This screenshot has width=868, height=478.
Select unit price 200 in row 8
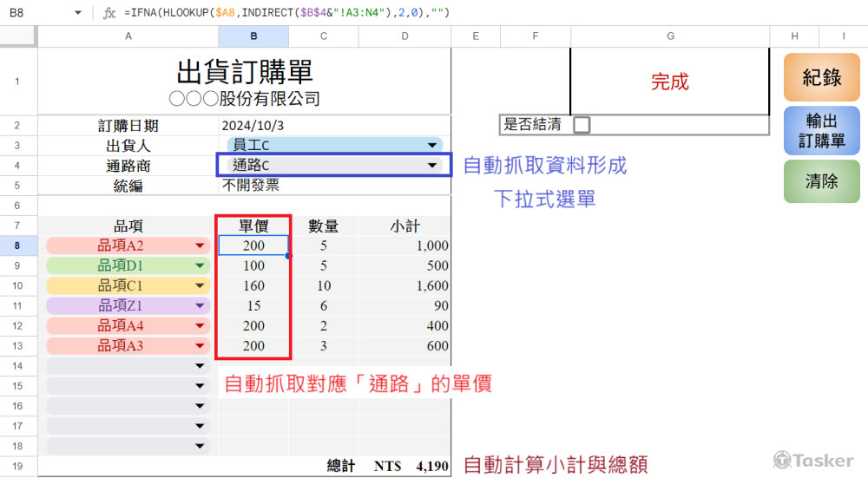[x=253, y=246]
